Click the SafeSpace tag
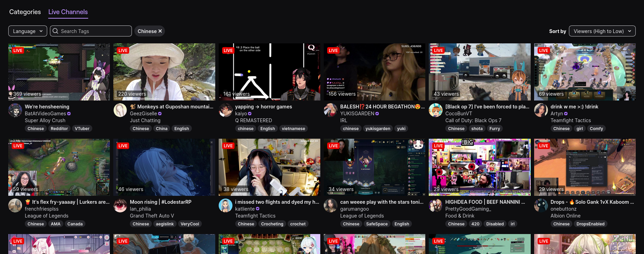Screen dimensions: 644x254 pyautogui.click(x=377, y=224)
